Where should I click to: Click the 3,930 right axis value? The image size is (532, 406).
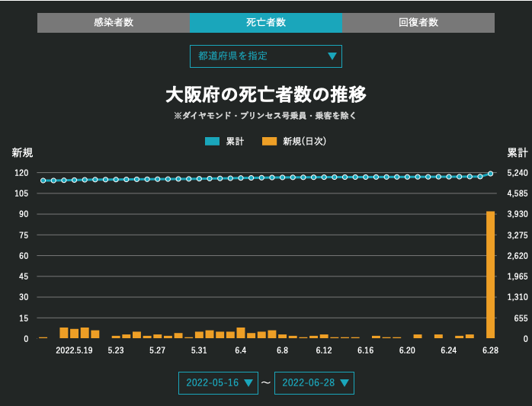click(518, 214)
